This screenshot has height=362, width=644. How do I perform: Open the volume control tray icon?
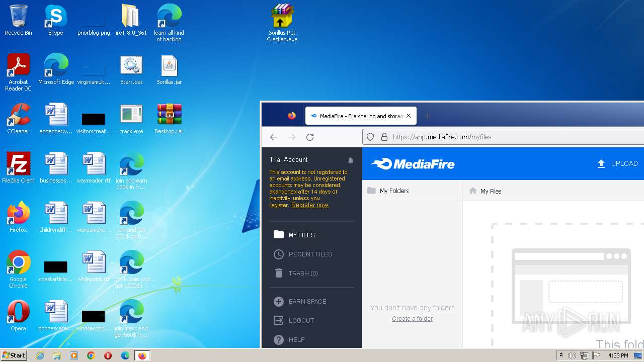click(x=572, y=355)
